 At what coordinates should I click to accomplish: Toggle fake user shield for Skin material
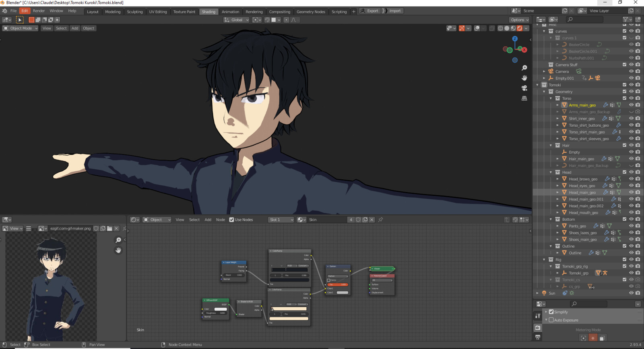tap(358, 220)
